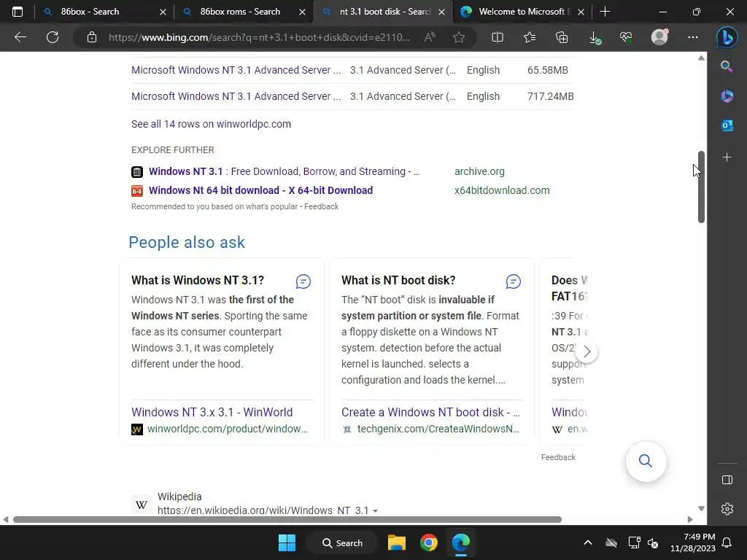This screenshot has width=747, height=560.
Task: Expand Wikipedia result URL dropdown arrow
Action: click(x=376, y=510)
